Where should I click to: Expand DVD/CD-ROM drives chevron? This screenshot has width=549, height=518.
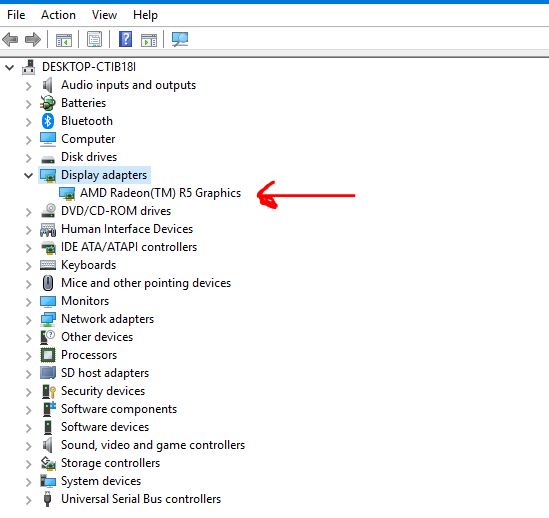29,212
